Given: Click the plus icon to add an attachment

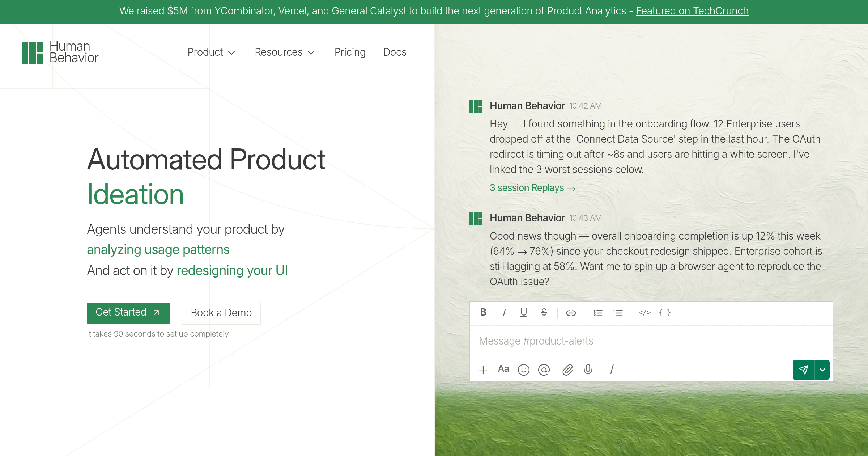Looking at the screenshot, I should (x=483, y=370).
